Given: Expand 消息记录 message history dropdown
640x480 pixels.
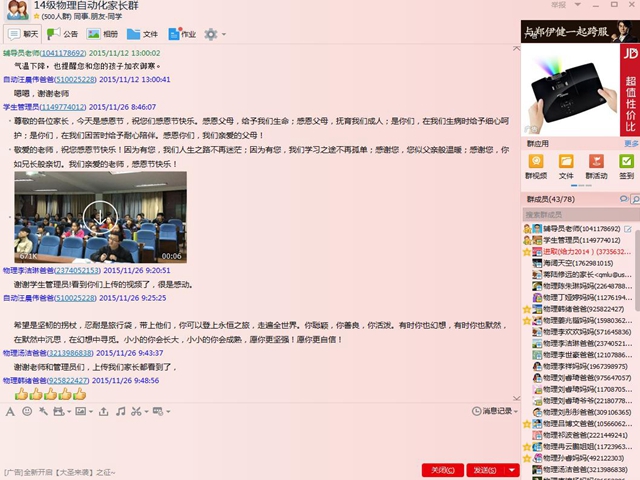Looking at the screenshot, I should pos(498,411).
